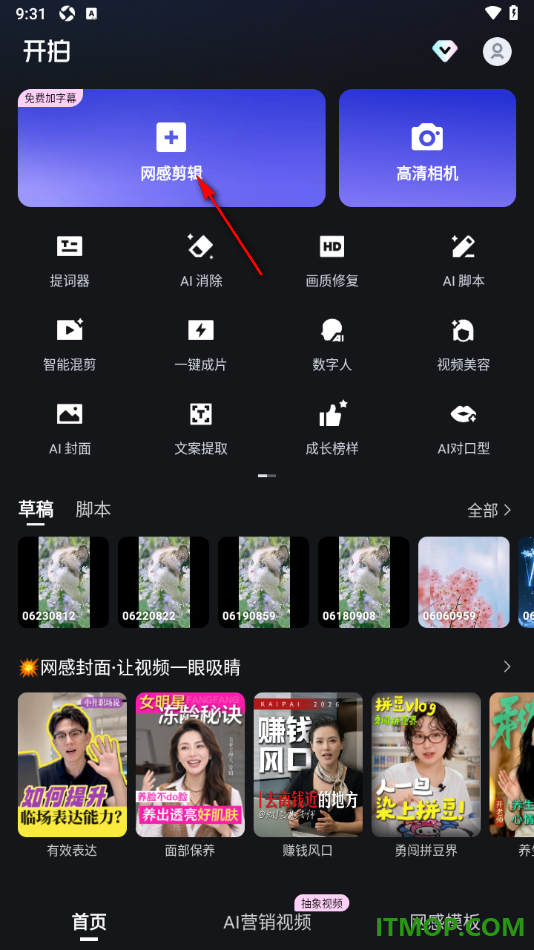Open the 文案提取 text extraction tool
Image resolution: width=534 pixels, height=950 pixels.
click(201, 430)
